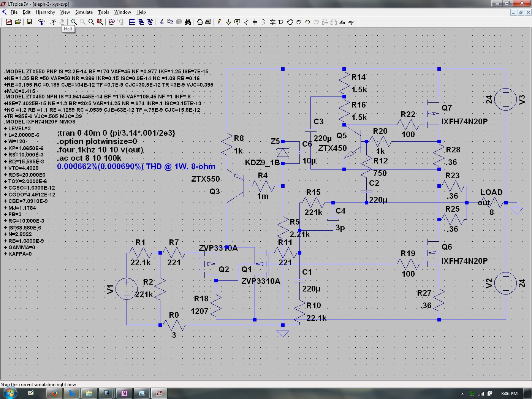Screen dimensions: 532x399
Task: Tile windows horizontally using toolbar icon
Action: tap(132, 22)
